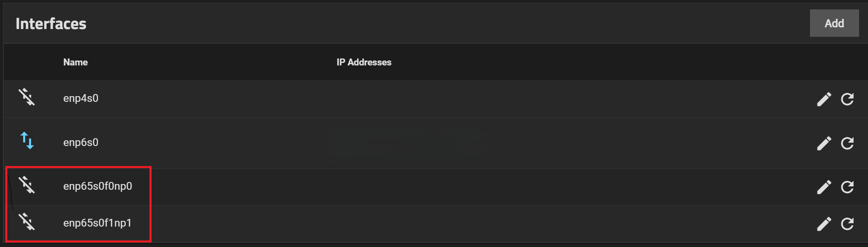Select the enp6s0 interface row

pos(435,143)
